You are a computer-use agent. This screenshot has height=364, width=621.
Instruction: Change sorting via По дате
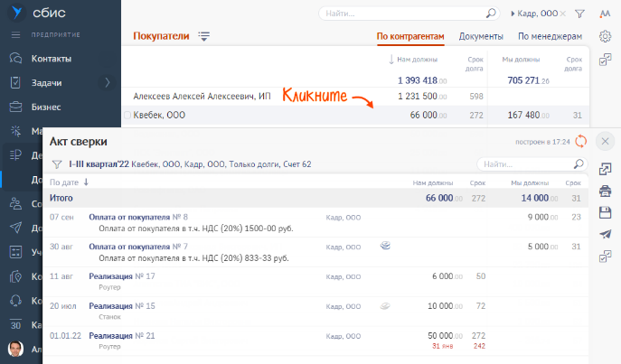(69, 182)
